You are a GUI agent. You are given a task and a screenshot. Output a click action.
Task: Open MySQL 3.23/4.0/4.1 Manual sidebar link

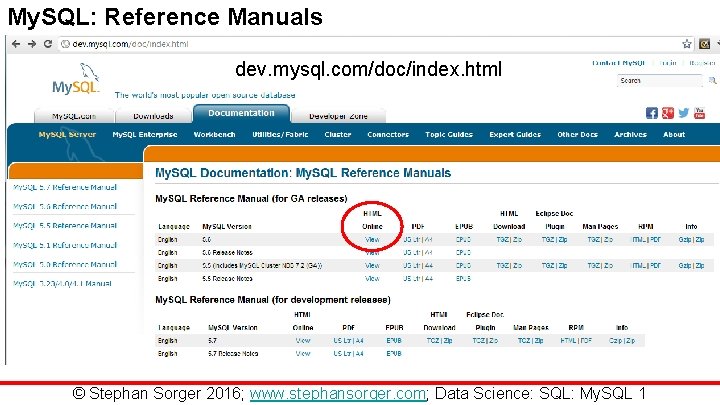(62, 284)
